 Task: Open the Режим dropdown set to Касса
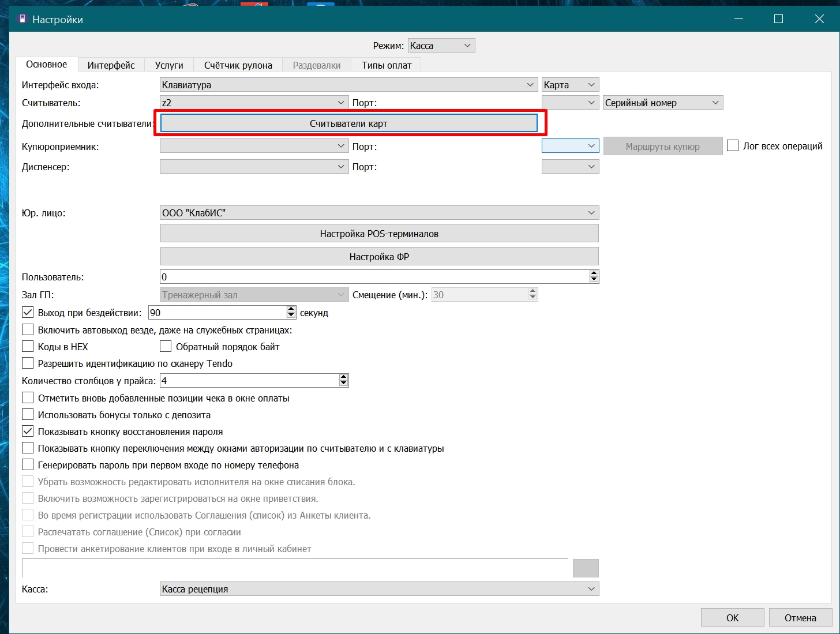pos(441,46)
